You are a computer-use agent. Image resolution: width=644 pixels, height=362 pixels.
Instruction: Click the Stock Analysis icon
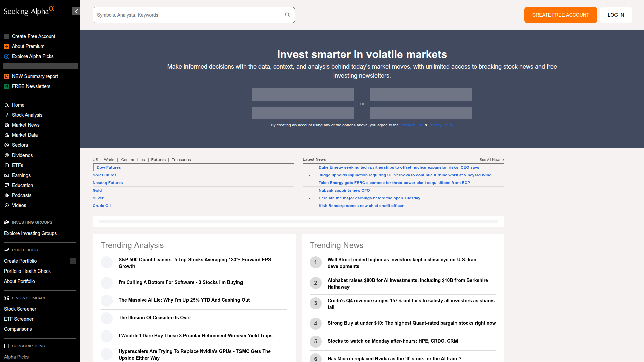(7, 115)
